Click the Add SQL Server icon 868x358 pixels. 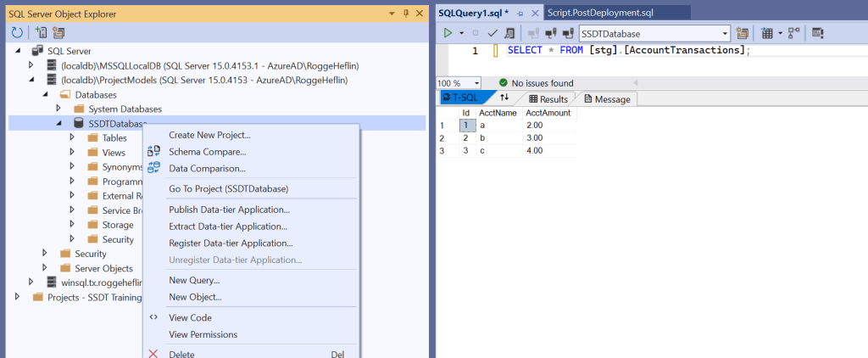tap(41, 32)
